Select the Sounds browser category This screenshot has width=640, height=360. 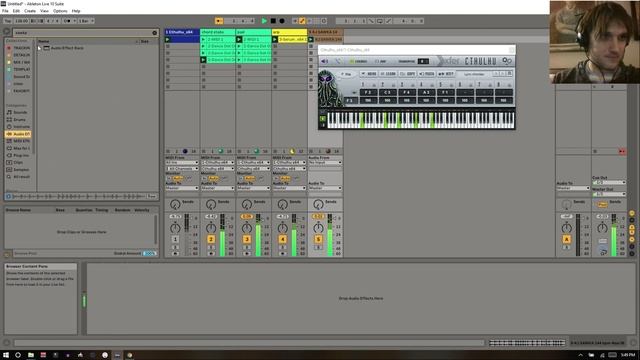(x=17, y=112)
